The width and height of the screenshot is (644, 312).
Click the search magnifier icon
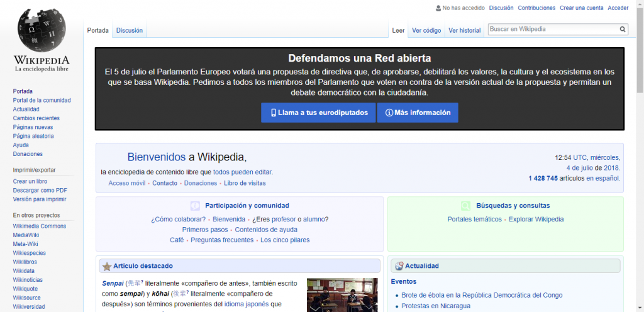point(623,29)
